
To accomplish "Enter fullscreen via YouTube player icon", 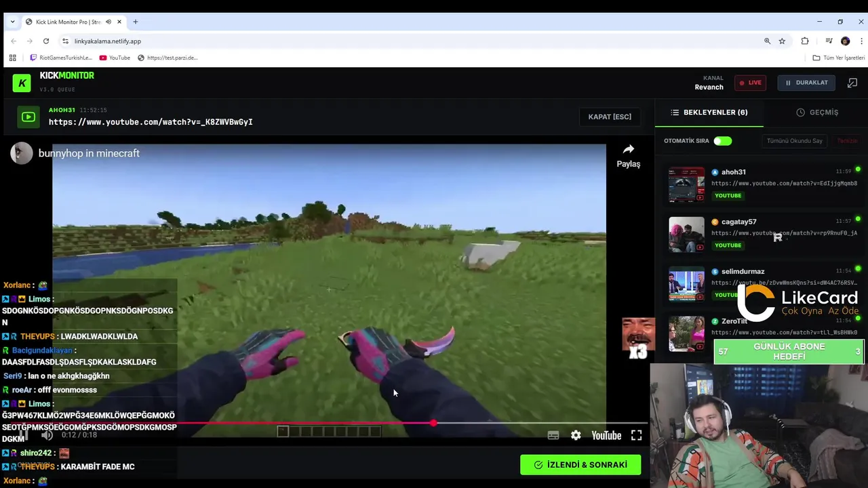I will [636, 436].
